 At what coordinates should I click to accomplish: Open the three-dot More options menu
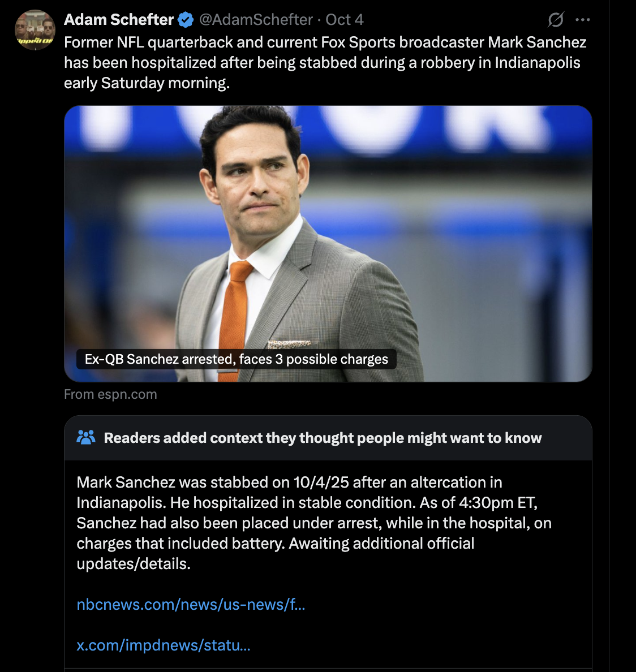point(582,20)
